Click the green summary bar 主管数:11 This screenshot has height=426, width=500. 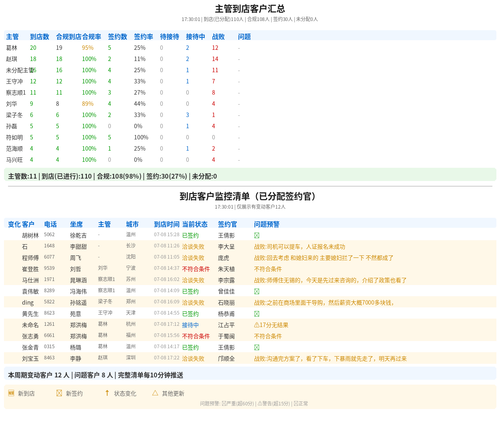point(250,176)
